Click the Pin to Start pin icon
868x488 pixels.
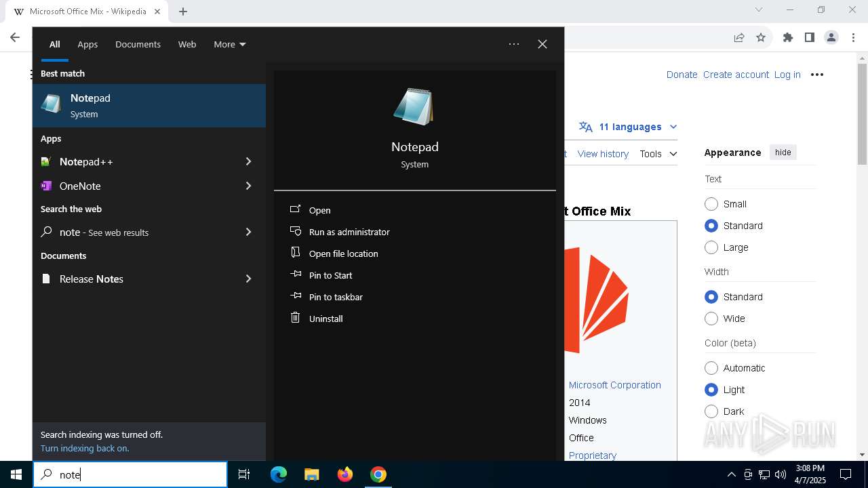pos(295,274)
